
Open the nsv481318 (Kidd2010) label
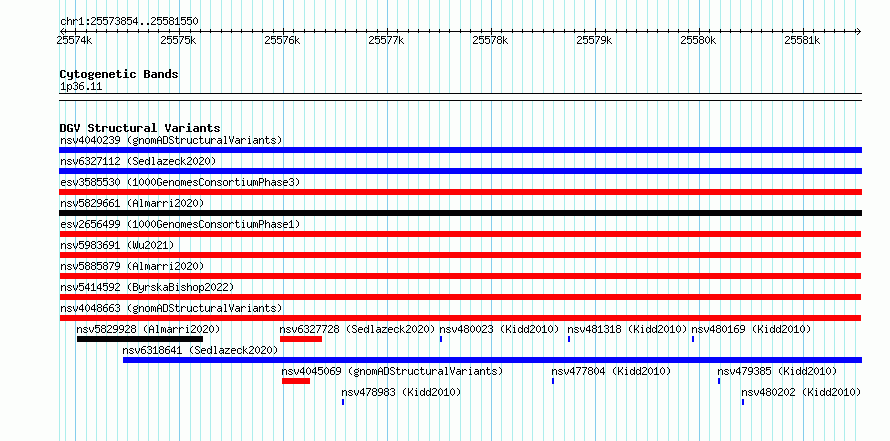[x=627, y=329]
